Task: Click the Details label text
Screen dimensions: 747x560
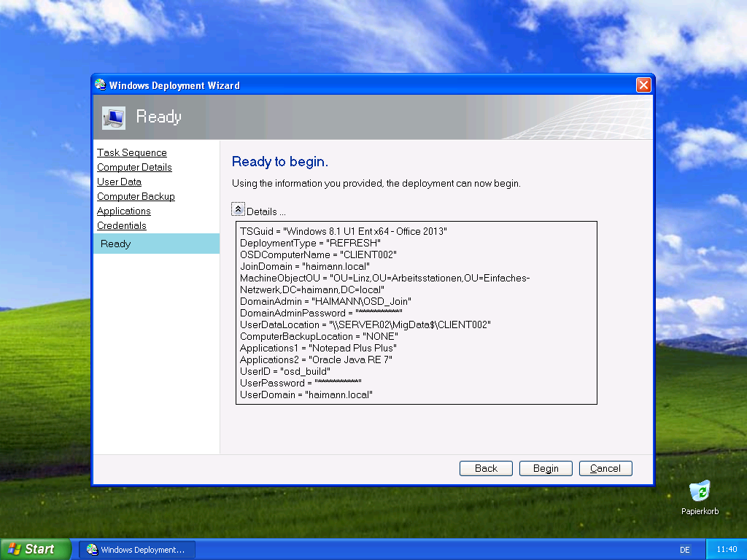Action: click(x=266, y=211)
